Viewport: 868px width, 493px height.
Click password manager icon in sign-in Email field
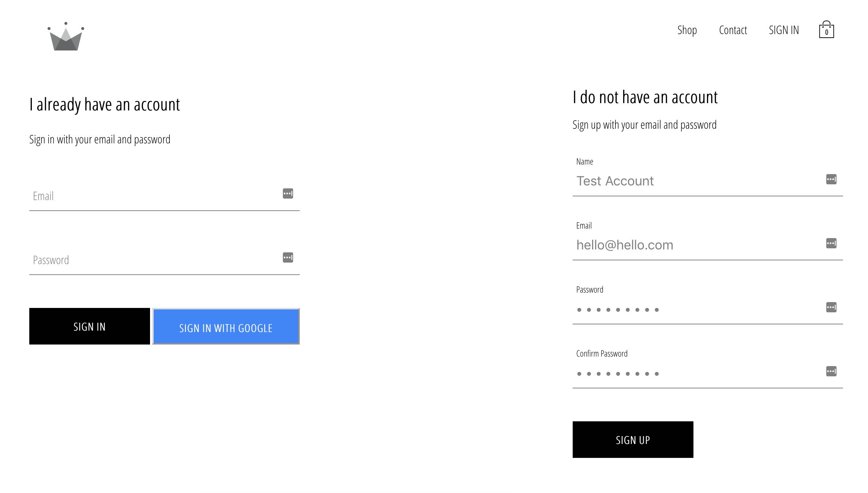pyautogui.click(x=288, y=193)
